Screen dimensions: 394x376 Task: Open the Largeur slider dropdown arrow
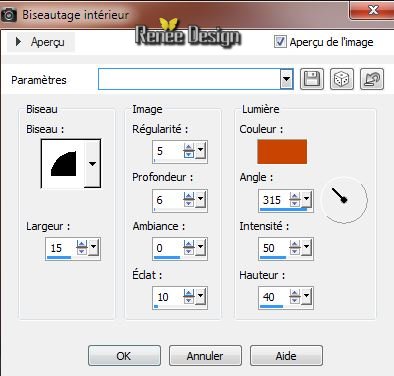[x=94, y=248]
